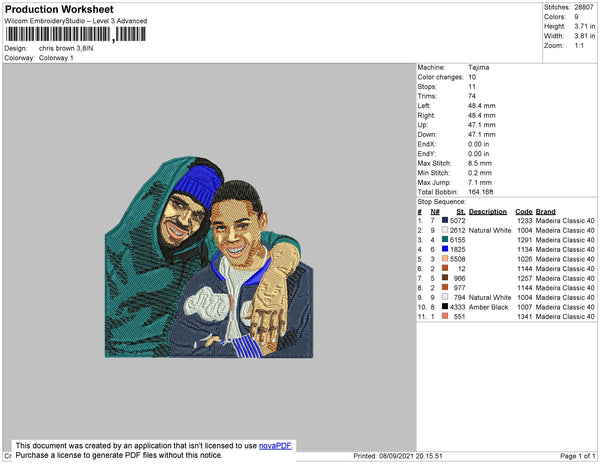Click the 'Brand' column header
The width and height of the screenshot is (600, 464).
pyautogui.click(x=545, y=212)
